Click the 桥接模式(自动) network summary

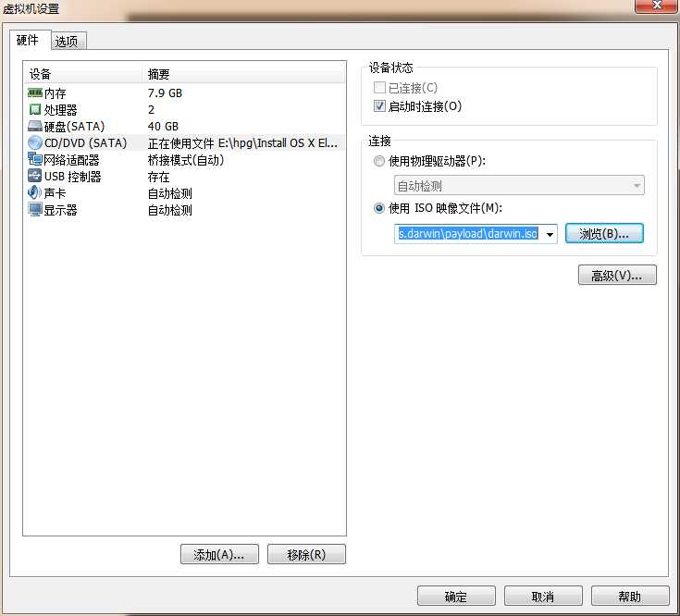click(186, 159)
